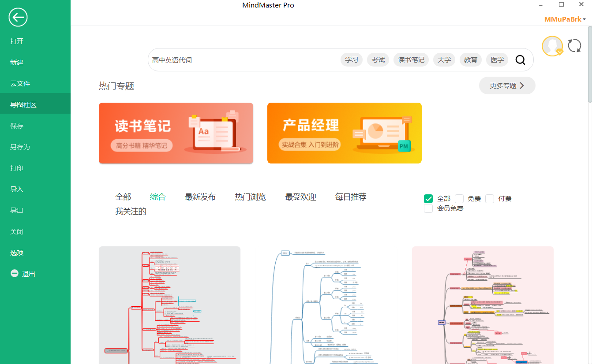Image resolution: width=592 pixels, height=364 pixels.
Task: Open 导出 in the sidebar
Action: [x=35, y=211]
